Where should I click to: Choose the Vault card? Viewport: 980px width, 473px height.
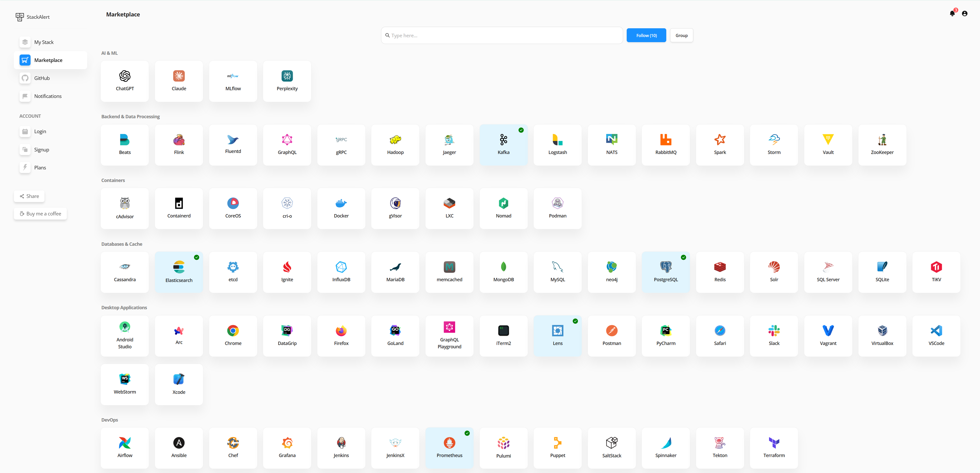(x=828, y=145)
